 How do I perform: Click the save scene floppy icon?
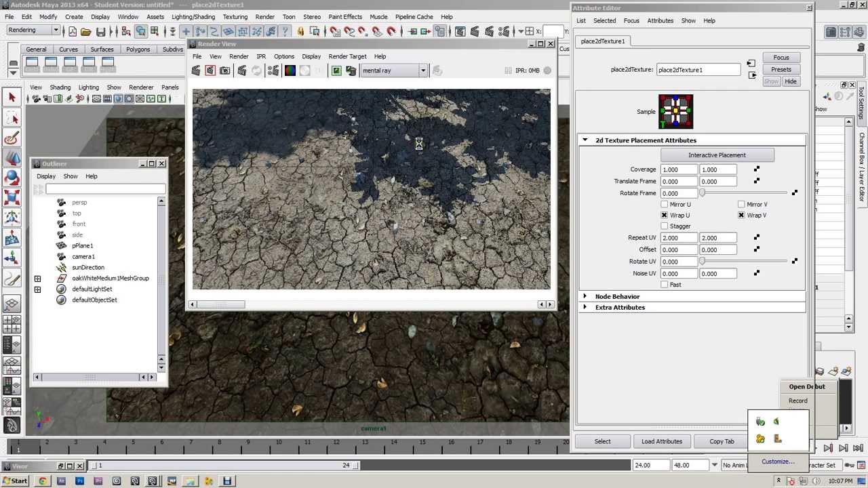(x=101, y=31)
